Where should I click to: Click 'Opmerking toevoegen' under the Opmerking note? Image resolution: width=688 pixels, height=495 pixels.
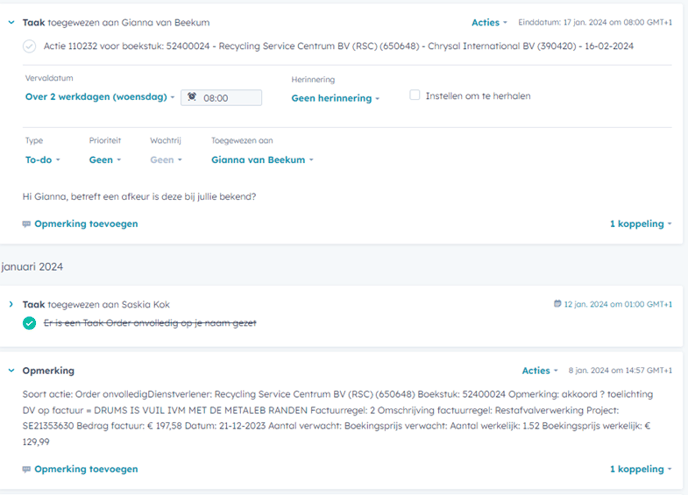pos(86,469)
